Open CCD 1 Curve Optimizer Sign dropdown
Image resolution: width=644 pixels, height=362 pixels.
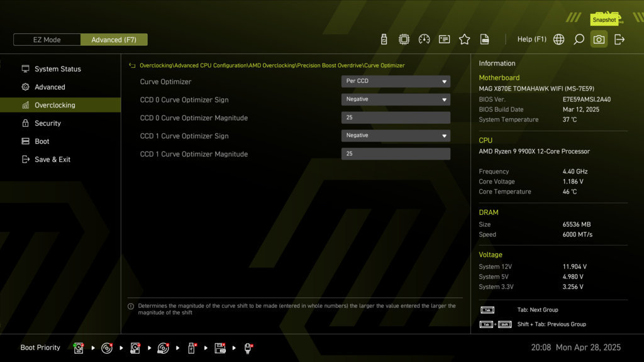(x=396, y=136)
